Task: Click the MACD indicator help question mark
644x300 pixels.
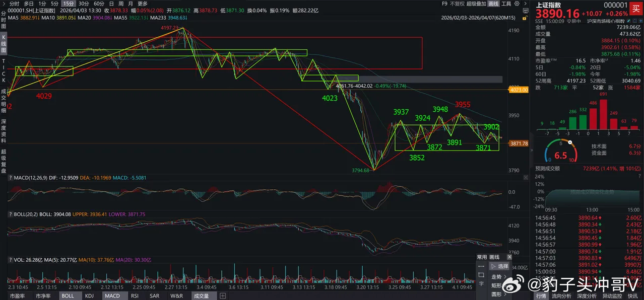Action: tap(10, 178)
